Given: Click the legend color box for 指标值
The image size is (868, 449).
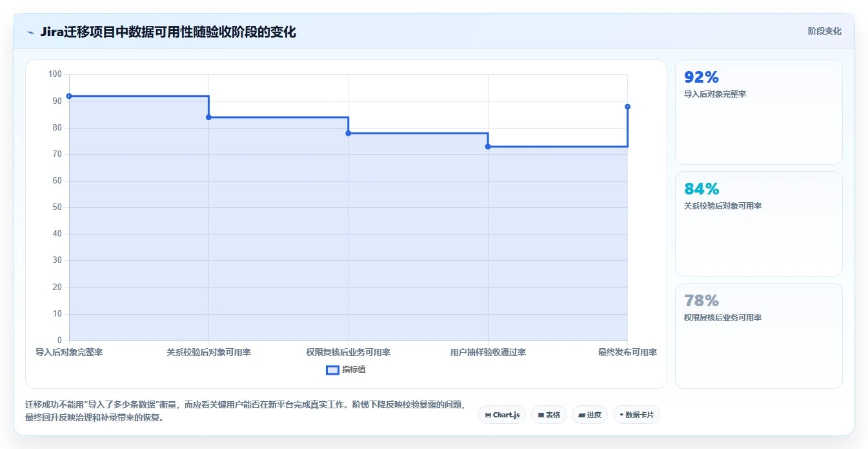Looking at the screenshot, I should point(332,370).
